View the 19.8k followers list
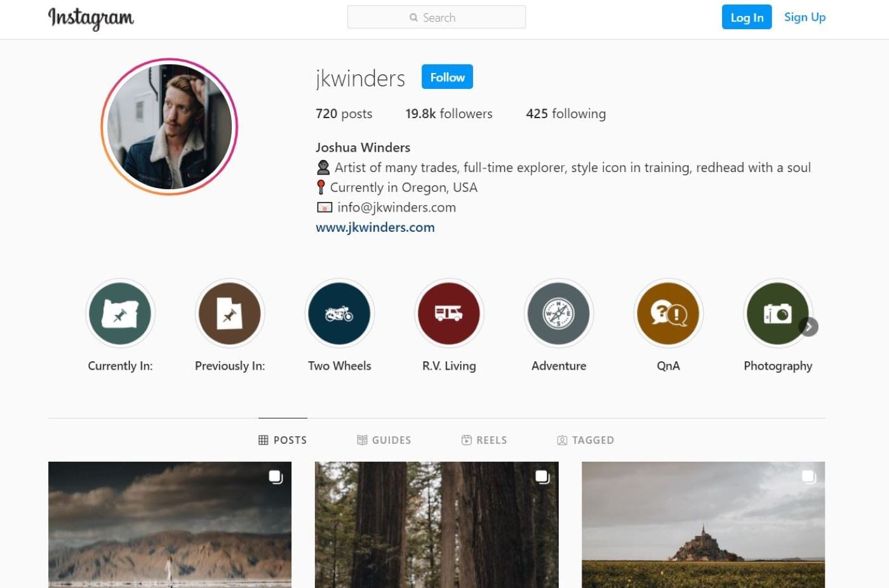Viewport: 889px width, 588px height. [x=449, y=114]
